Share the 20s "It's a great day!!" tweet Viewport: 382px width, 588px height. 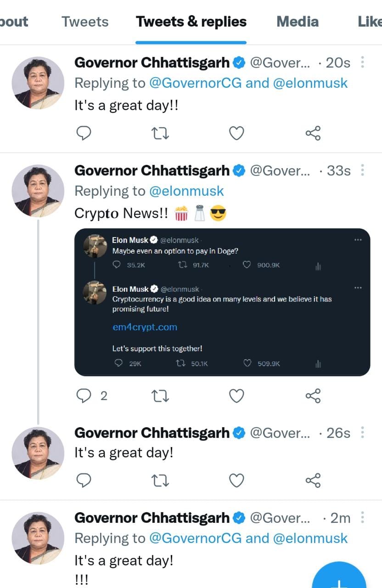click(313, 133)
